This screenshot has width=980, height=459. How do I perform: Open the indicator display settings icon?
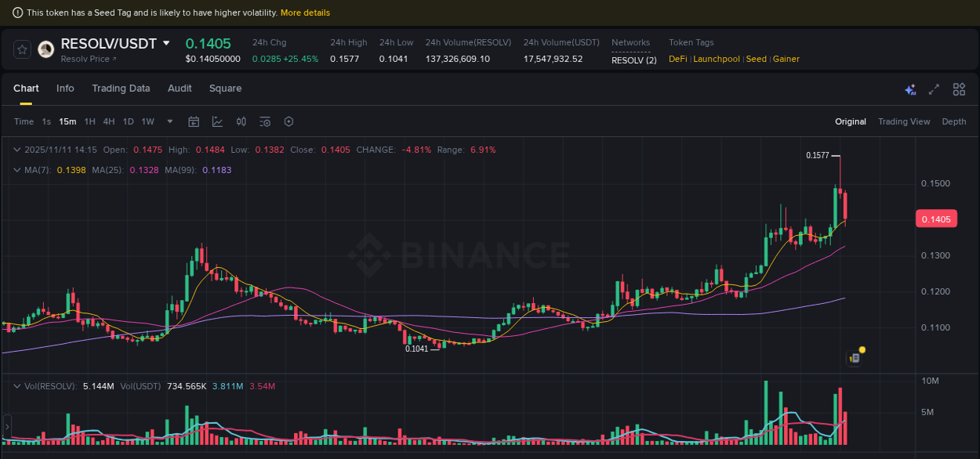click(264, 121)
